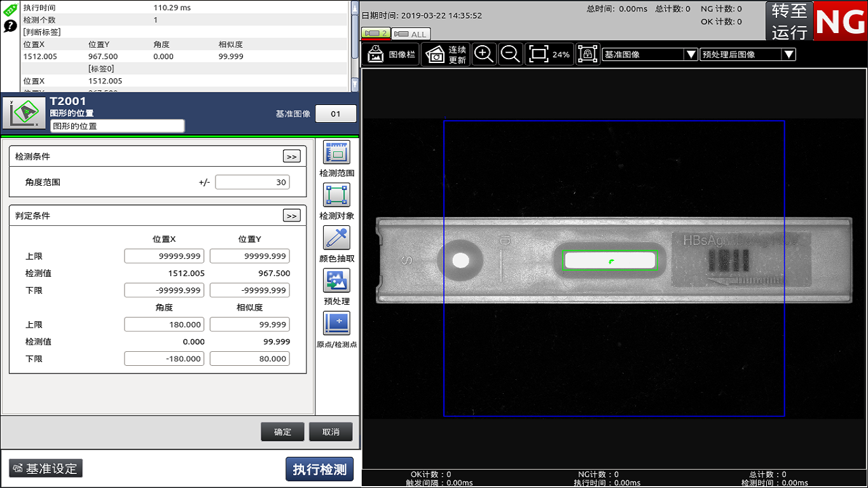The width and height of the screenshot is (868, 488).
Task: Click the green detected window on image
Action: (610, 260)
